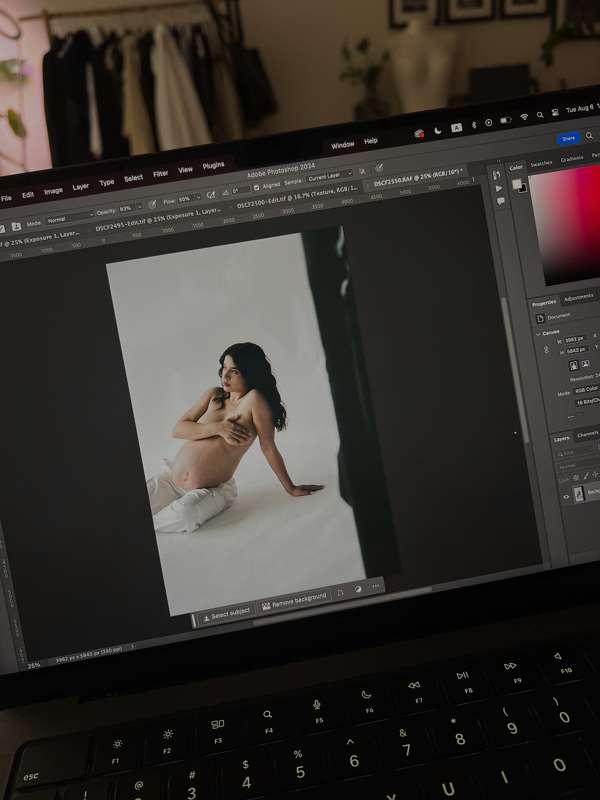Image resolution: width=600 pixels, height=800 pixels.
Task: Select portrait orientation icon in Properties
Action: tap(574, 365)
